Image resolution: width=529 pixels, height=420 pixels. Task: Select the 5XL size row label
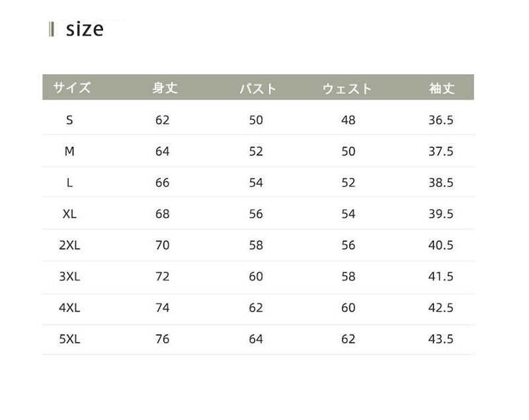coord(69,339)
